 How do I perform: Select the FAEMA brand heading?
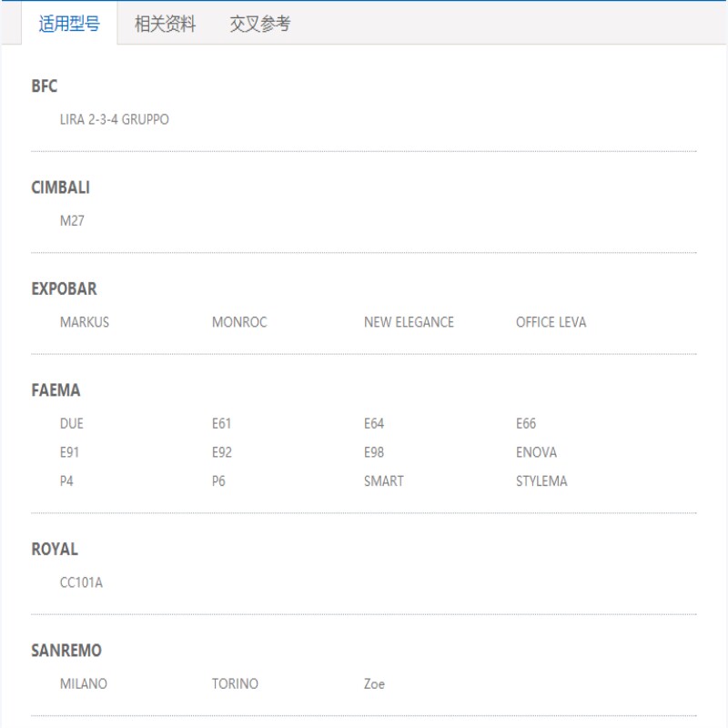click(56, 390)
